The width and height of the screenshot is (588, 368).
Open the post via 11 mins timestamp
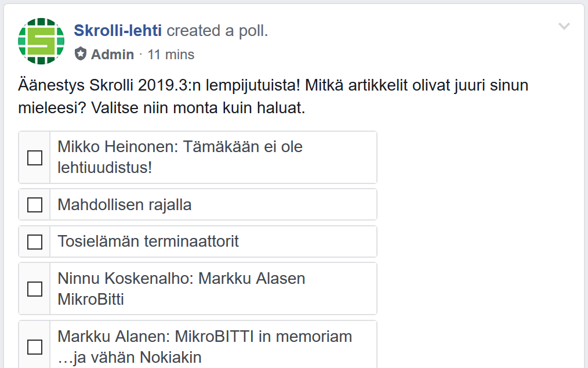coord(171,55)
